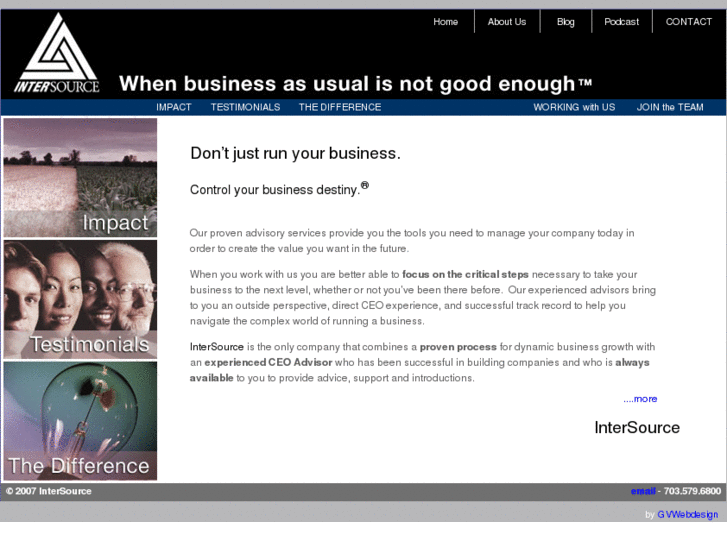Click the CONTACT menu item
The height and width of the screenshot is (545, 727).
tap(689, 22)
